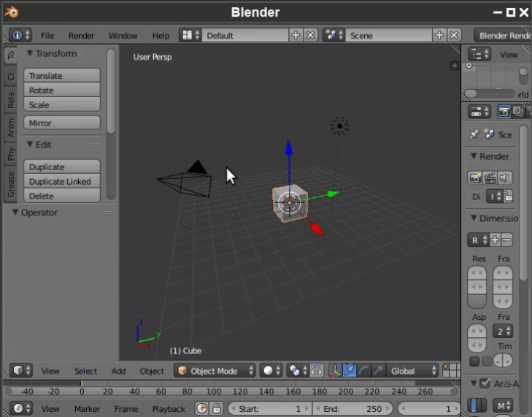532x417 pixels.
Task: Click the End frame field
Action: (353, 408)
